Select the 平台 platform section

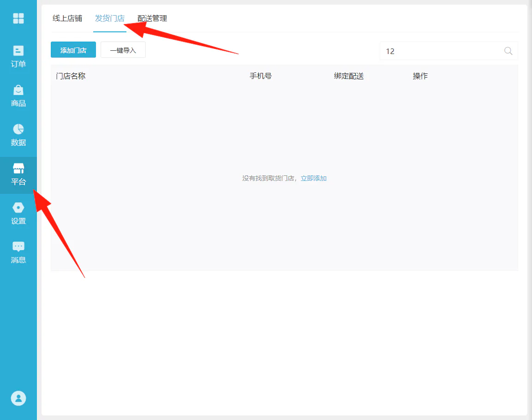tap(18, 175)
